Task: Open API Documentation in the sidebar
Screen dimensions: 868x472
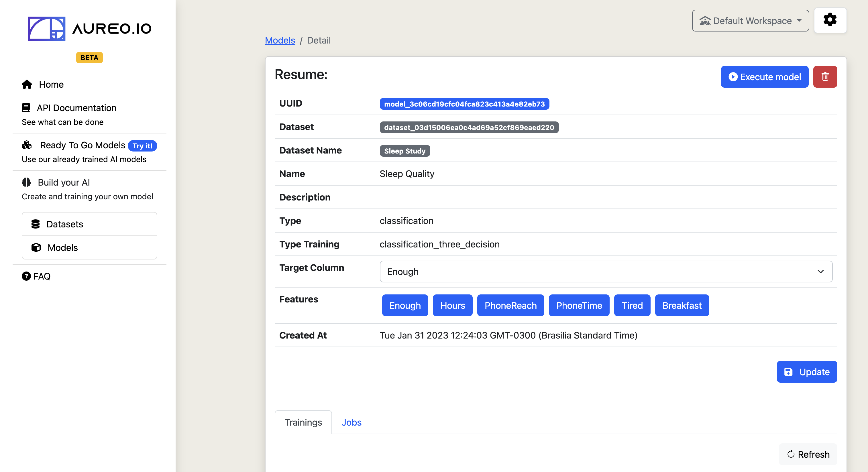Action: (76, 108)
